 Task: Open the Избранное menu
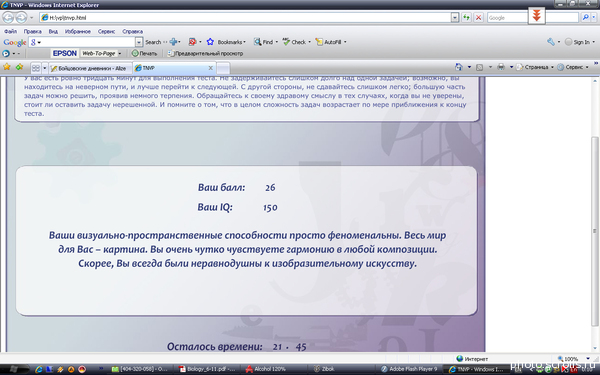pos(78,31)
